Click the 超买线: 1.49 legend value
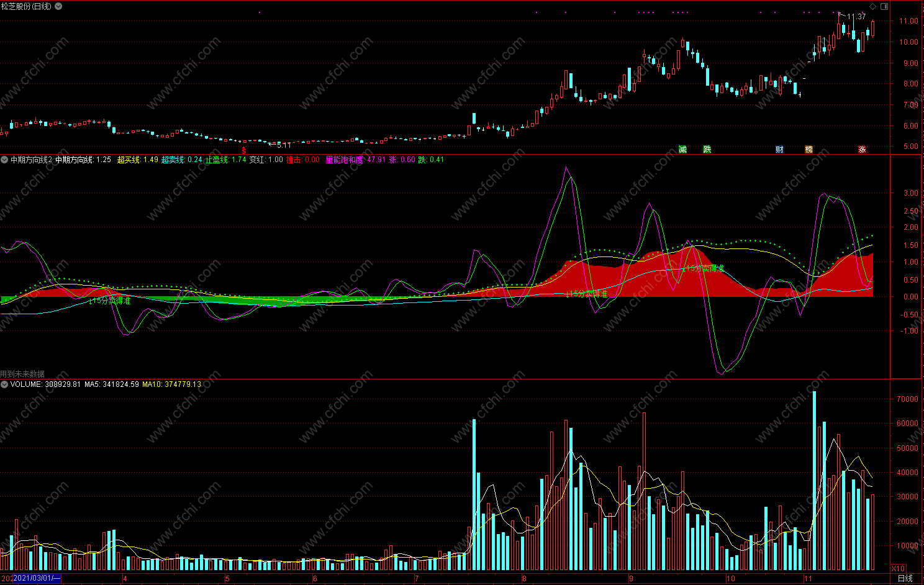This screenshot has width=924, height=585. (138, 160)
